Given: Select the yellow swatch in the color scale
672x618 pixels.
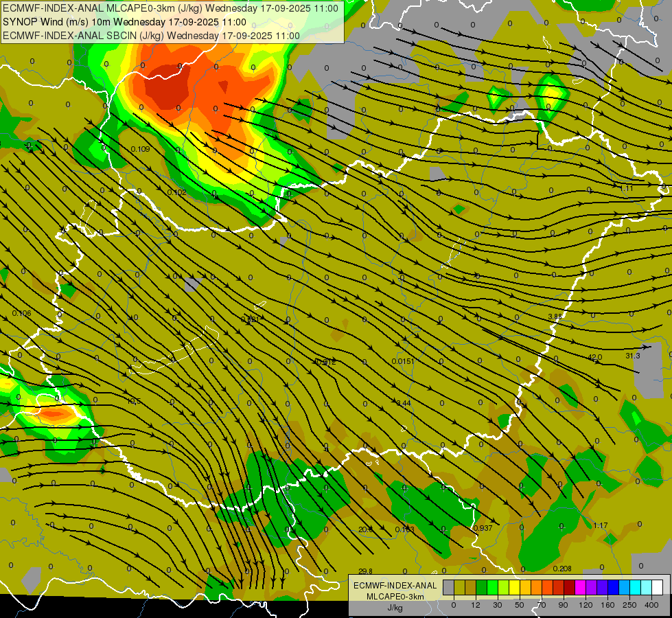Looking at the screenshot, I should click(514, 587).
